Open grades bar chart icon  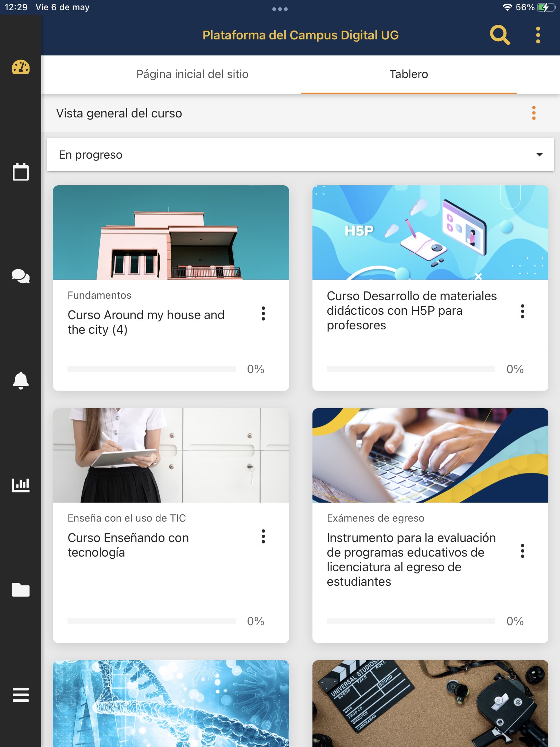coord(20,485)
